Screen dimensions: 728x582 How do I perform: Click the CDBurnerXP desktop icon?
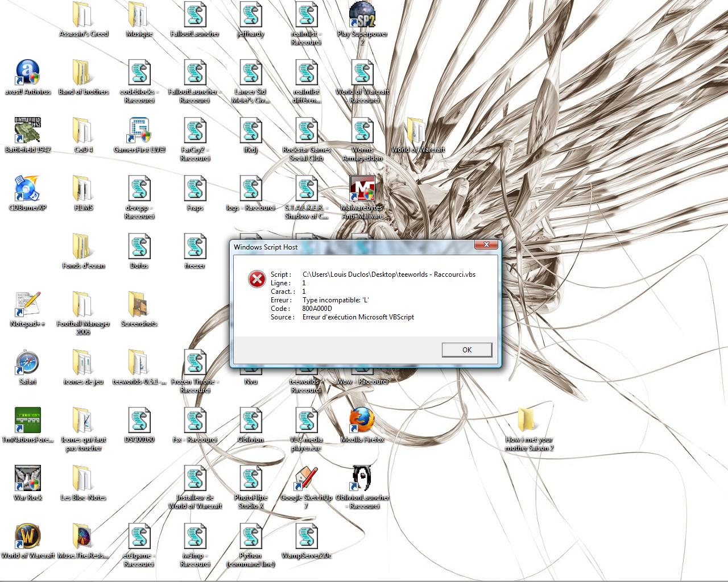point(27,189)
